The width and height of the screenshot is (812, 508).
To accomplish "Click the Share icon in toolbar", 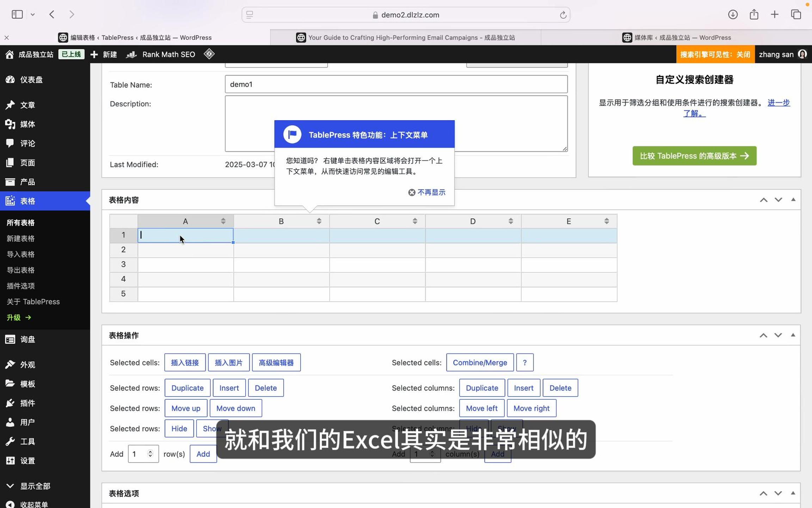I will [754, 14].
